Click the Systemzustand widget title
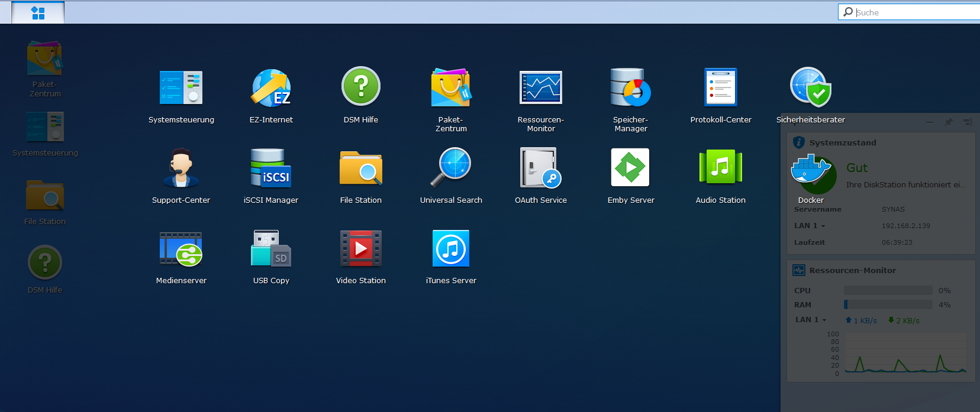Image resolution: width=980 pixels, height=412 pixels. (843, 142)
